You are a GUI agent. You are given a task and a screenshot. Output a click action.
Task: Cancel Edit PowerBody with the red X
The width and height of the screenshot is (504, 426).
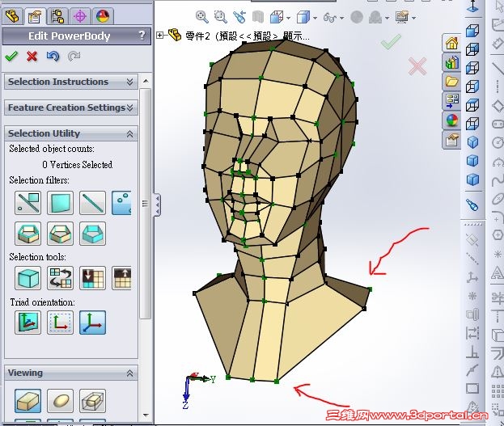tap(32, 57)
